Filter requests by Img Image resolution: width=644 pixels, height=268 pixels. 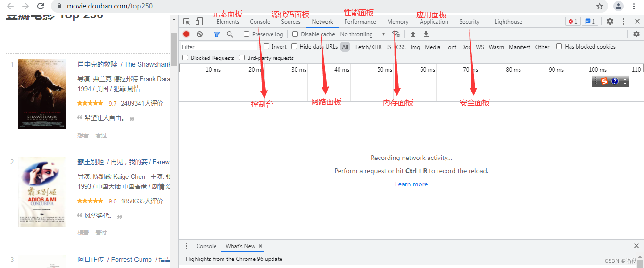415,47
